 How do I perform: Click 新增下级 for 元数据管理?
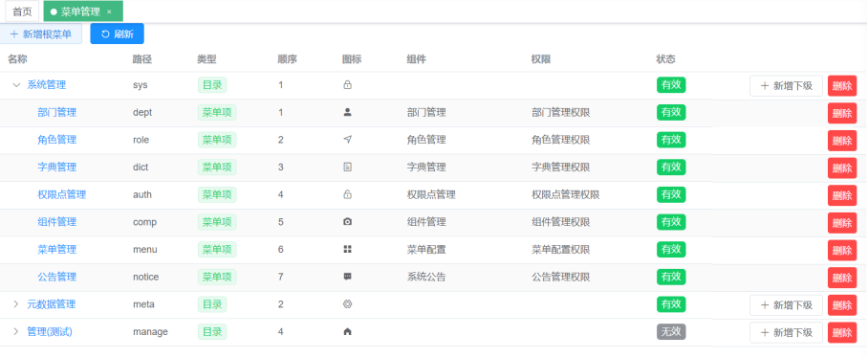pos(786,304)
